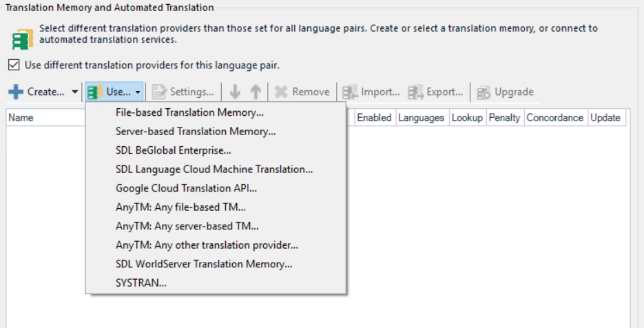Click the blue plus Create icon
The image size is (644, 328).
[16, 92]
